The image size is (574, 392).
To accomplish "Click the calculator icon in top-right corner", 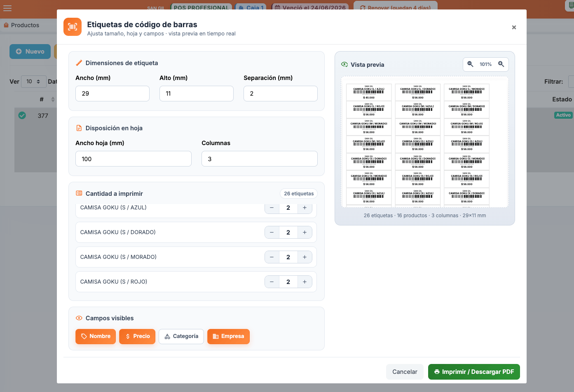I will coord(571,5).
